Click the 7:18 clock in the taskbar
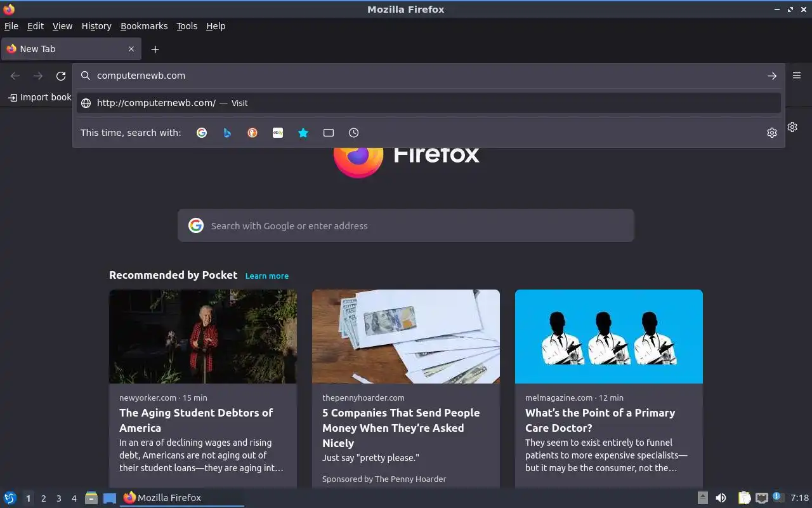812x508 pixels. click(800, 498)
